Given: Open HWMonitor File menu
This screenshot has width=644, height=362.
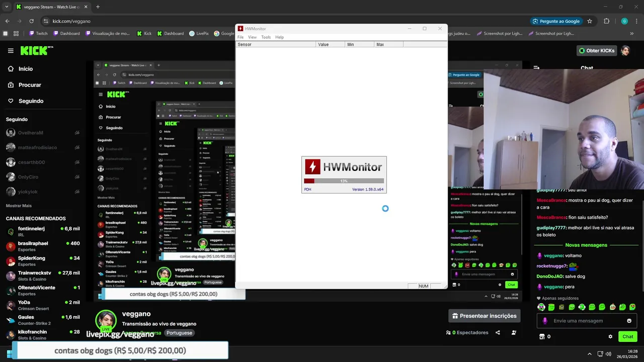Looking at the screenshot, I should (240, 37).
